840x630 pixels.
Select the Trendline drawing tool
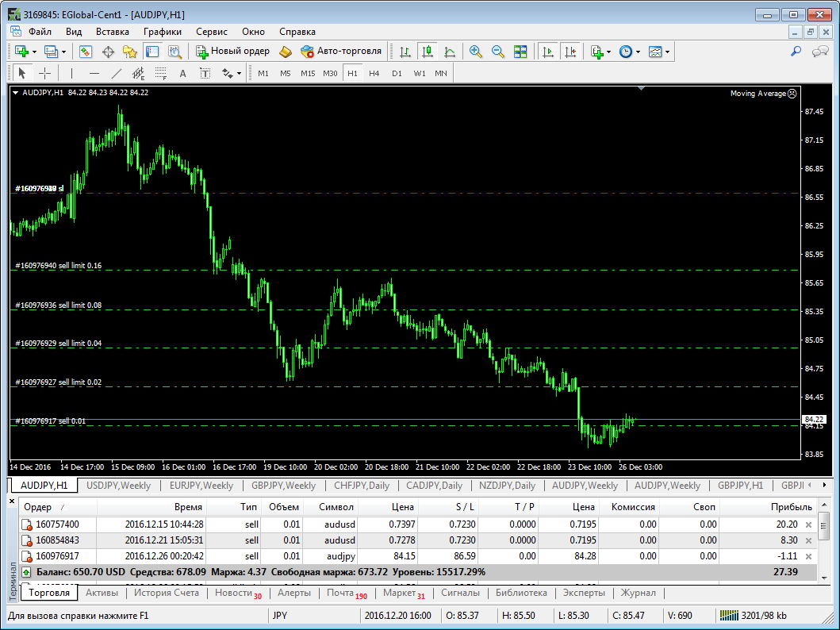[x=117, y=73]
